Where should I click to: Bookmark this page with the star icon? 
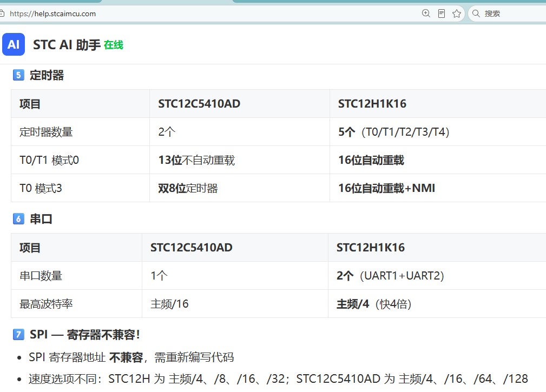(457, 14)
